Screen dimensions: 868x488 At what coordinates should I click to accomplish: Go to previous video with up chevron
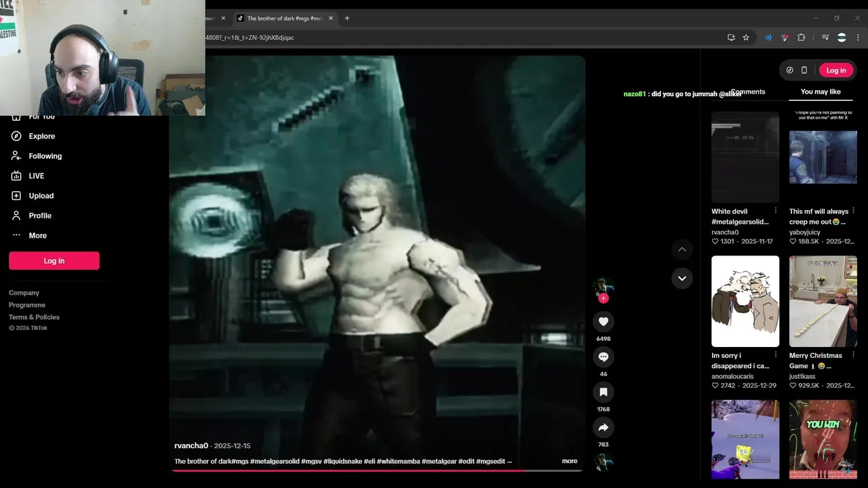[x=682, y=249]
